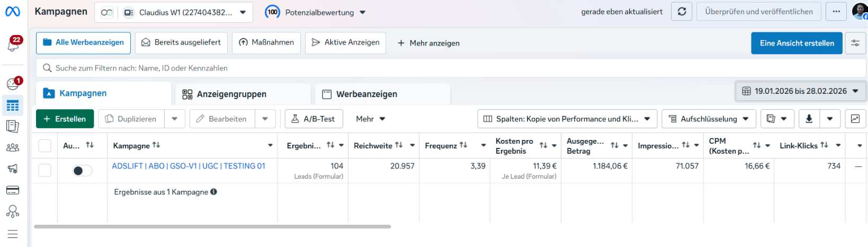Open Kosten pro Ergebnis column menu arrow
Viewport: 868px width, 247px height.
pos(554,145)
